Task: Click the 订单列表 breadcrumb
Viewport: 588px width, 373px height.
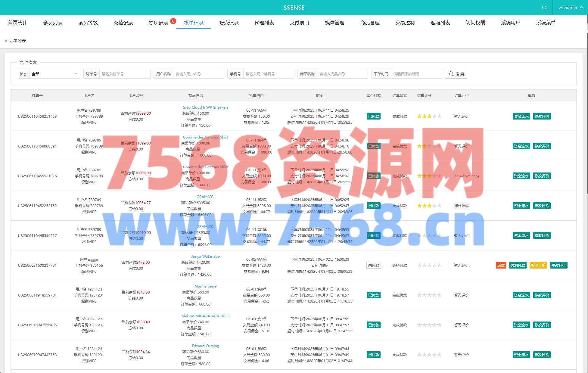Action: click(17, 41)
